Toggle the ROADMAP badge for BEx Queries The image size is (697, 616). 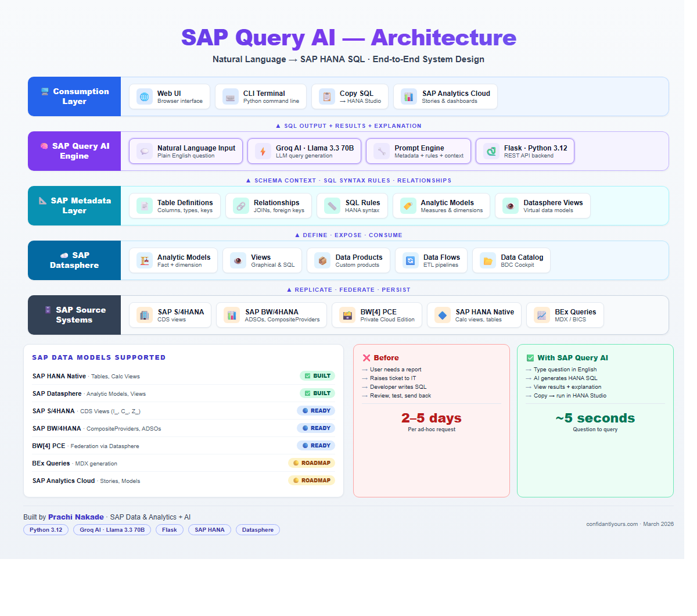click(x=311, y=463)
